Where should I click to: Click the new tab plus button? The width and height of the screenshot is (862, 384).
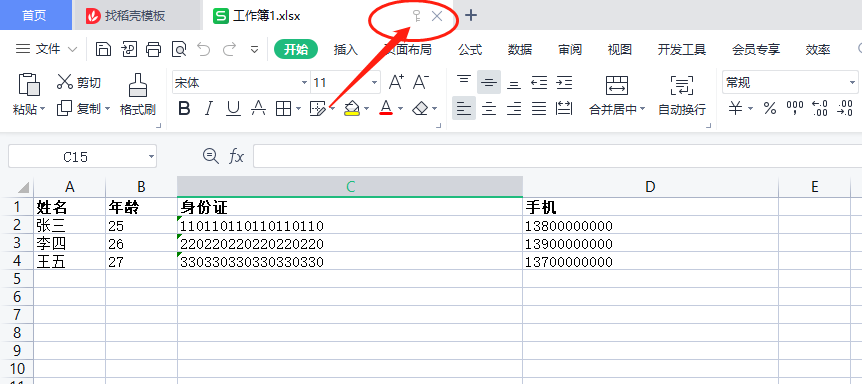[x=471, y=15]
